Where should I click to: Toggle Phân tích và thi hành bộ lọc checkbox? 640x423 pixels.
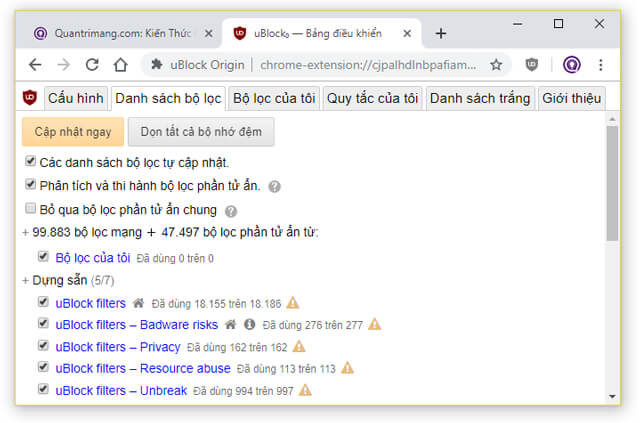pyautogui.click(x=30, y=184)
